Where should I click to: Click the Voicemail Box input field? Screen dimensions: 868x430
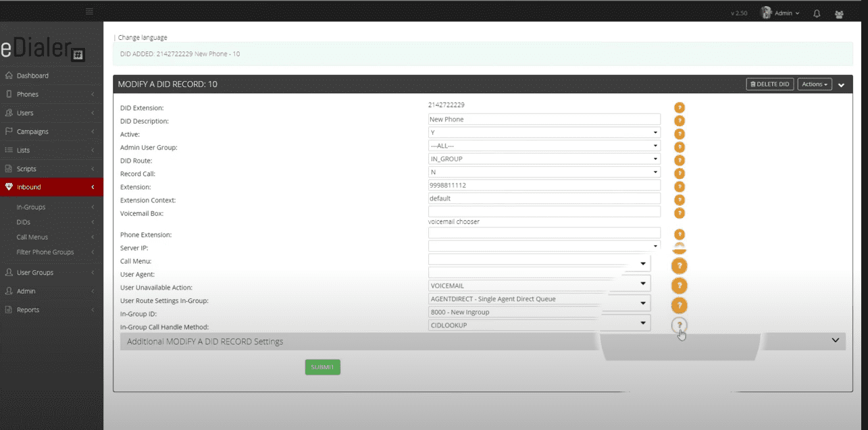pos(544,211)
